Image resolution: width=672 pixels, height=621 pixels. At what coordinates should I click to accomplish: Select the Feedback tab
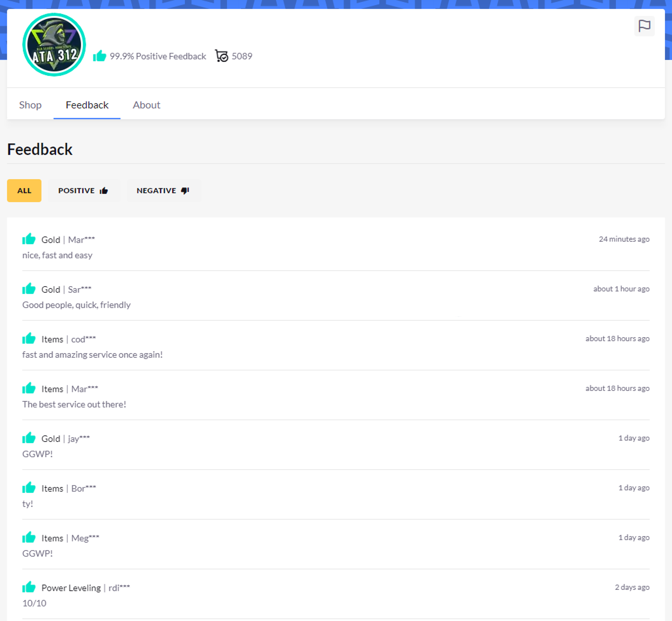87,105
